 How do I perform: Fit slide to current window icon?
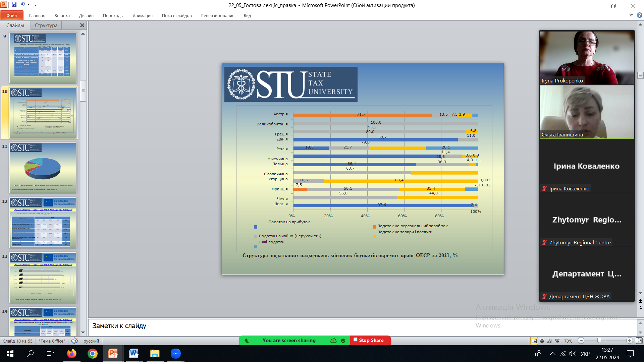(639, 341)
